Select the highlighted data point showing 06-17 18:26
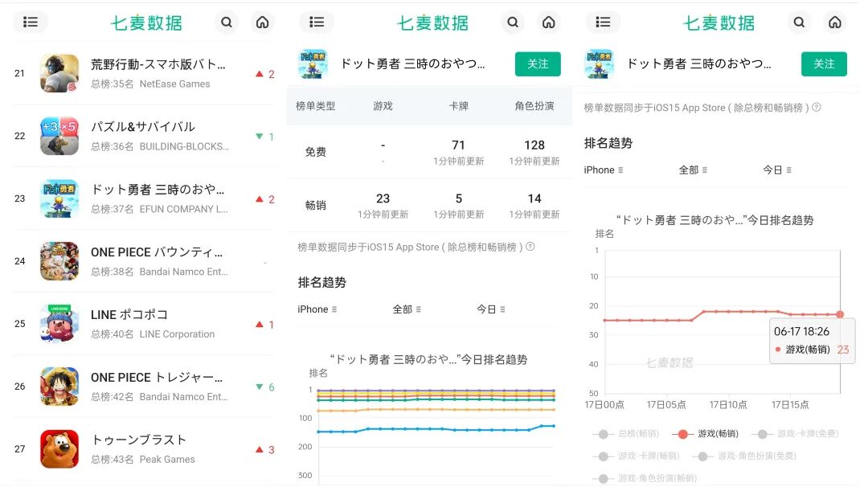 tap(840, 315)
